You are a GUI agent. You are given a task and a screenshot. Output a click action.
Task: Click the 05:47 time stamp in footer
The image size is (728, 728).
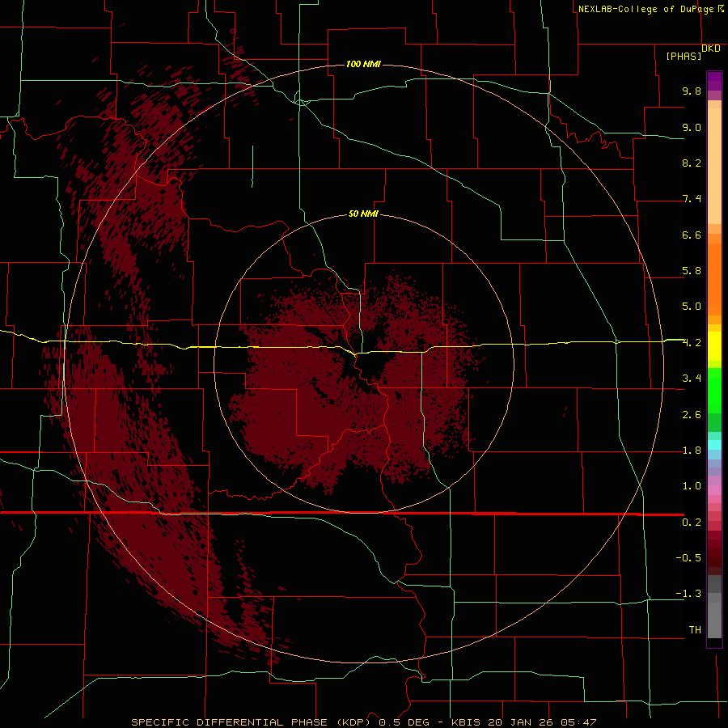point(578,722)
